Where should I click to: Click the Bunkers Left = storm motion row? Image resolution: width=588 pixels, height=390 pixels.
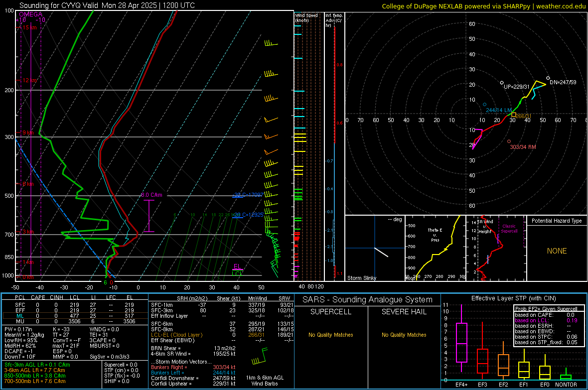[x=193, y=373]
